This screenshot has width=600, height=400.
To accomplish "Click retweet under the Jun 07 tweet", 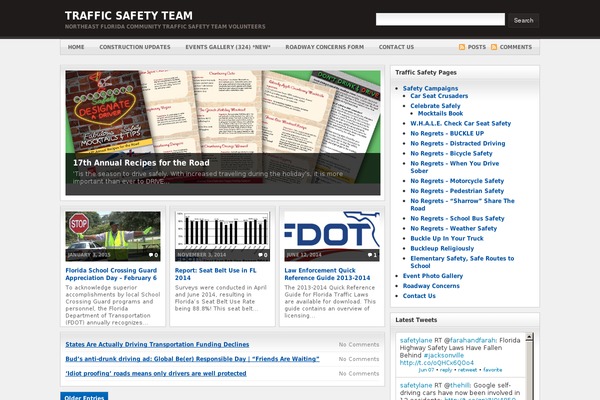I will point(467,370).
